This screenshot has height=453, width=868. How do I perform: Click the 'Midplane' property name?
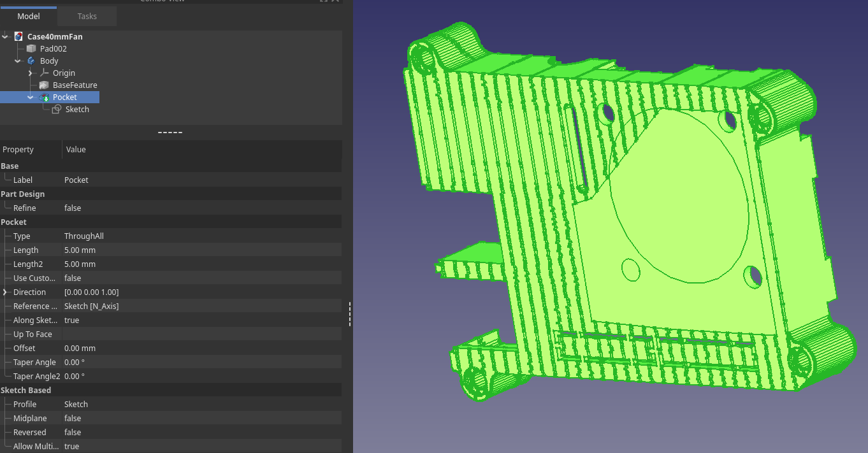point(30,418)
